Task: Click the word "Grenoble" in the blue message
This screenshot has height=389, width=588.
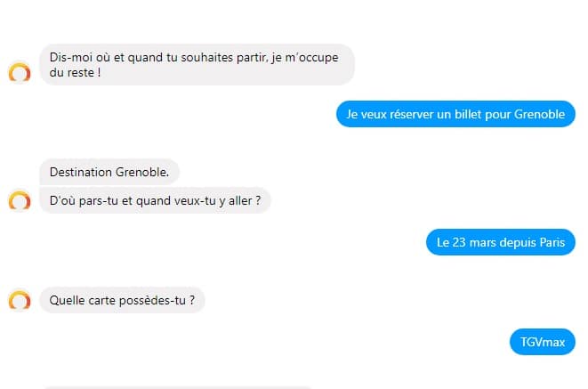Action: pos(539,114)
